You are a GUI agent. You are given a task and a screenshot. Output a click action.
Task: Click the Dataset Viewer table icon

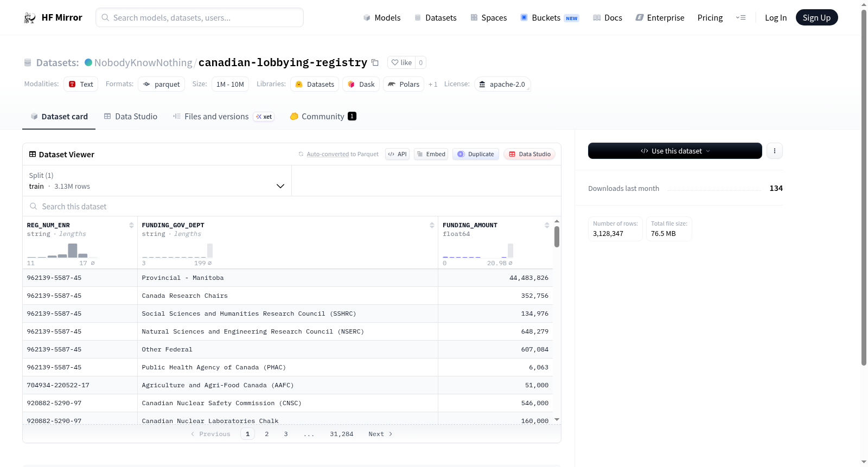[x=33, y=155]
